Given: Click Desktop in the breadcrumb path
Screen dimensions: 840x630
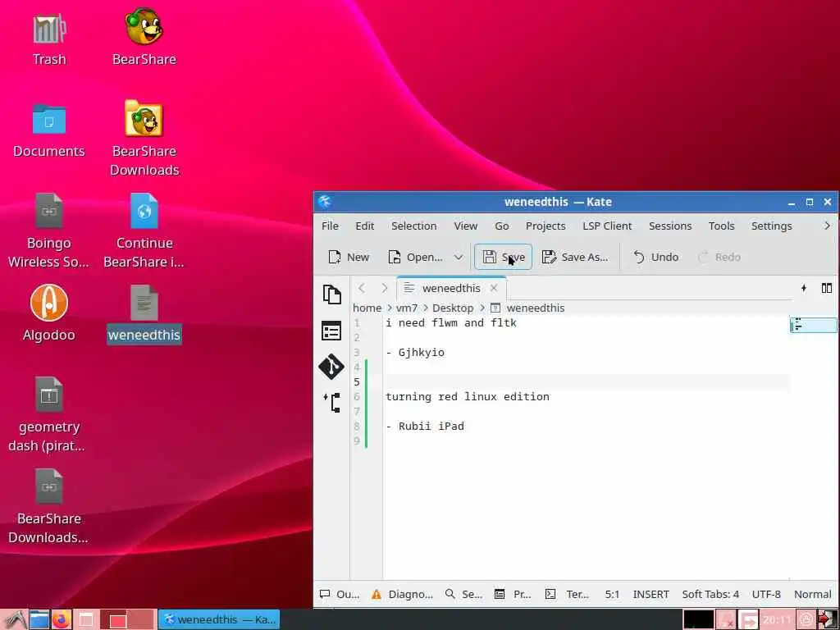Looking at the screenshot, I should point(453,308).
